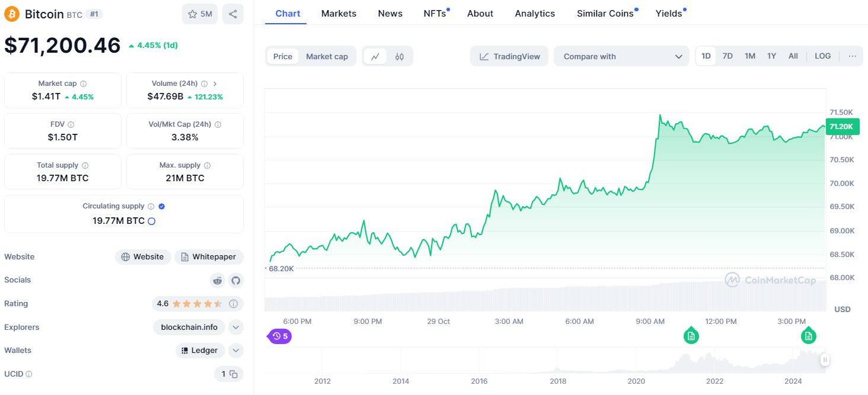The width and height of the screenshot is (868, 395).
Task: Click the 68.20K baseline price label
Action: (281, 269)
